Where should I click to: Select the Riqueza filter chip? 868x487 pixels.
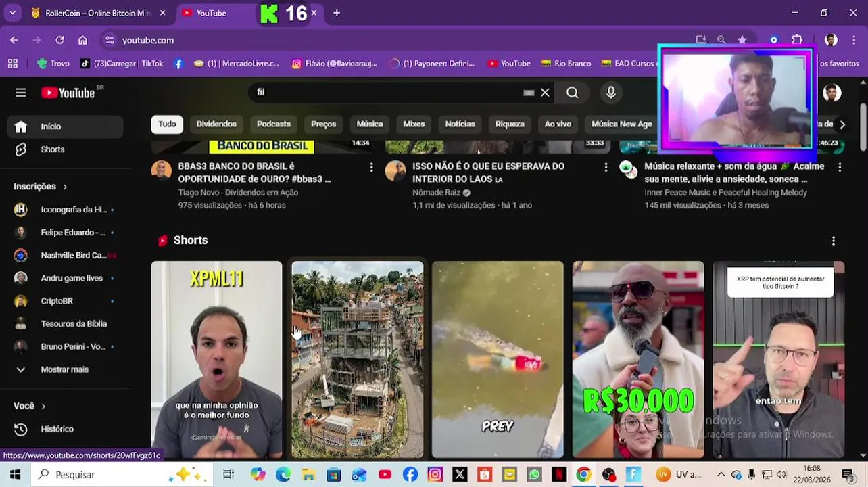tap(510, 124)
